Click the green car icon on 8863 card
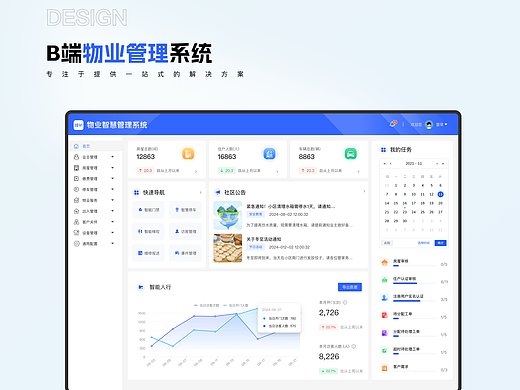This screenshot has height=390, width=520. 350,154
